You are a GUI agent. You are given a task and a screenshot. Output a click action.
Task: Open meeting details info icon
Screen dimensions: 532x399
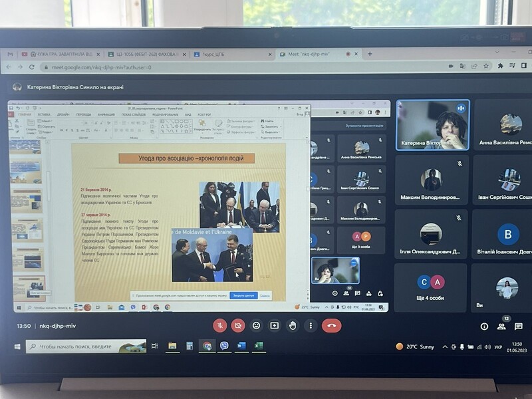pos(484,327)
